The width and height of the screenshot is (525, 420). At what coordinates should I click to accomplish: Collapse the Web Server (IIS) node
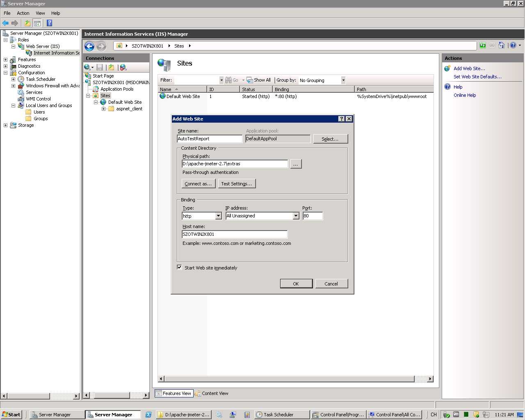pos(13,46)
